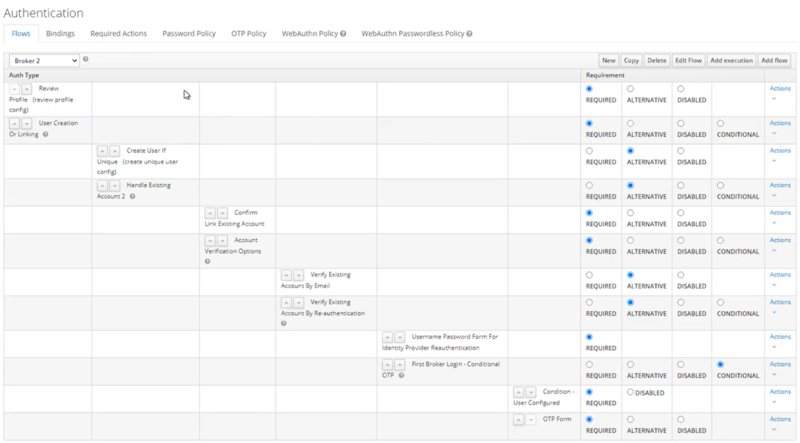
Task: Move Create User If Unique up
Action: [103, 151]
